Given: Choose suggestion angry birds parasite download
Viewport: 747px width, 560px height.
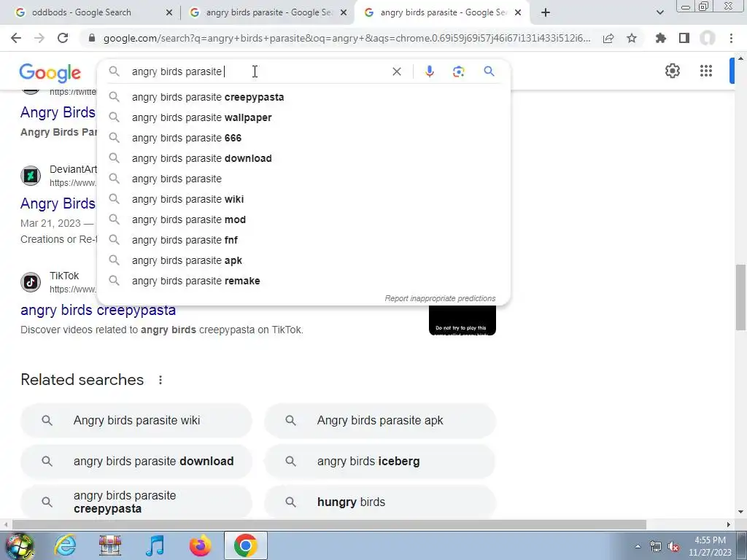Looking at the screenshot, I should [x=303, y=158].
